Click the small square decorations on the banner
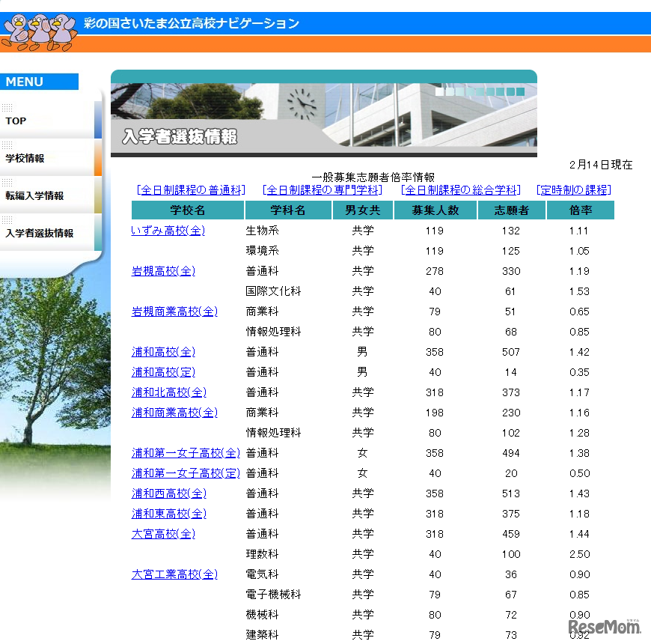651x644 pixels. tap(479, 92)
